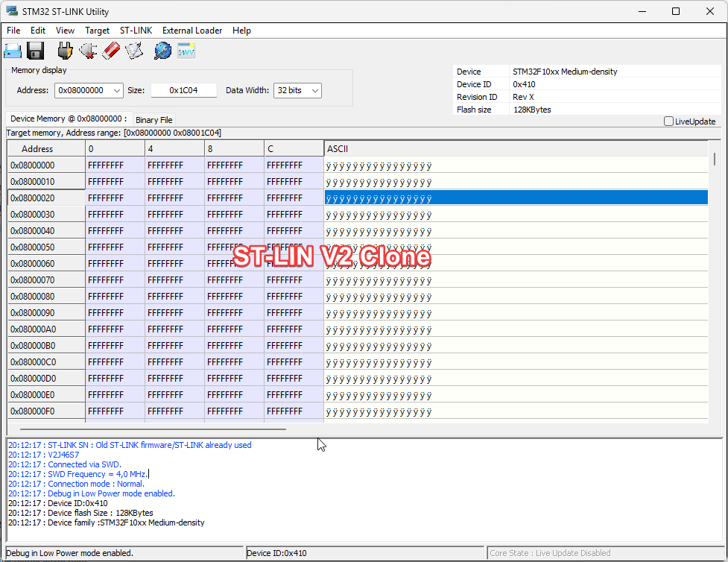728x562 pixels.
Task: Open the Target menu
Action: (97, 31)
